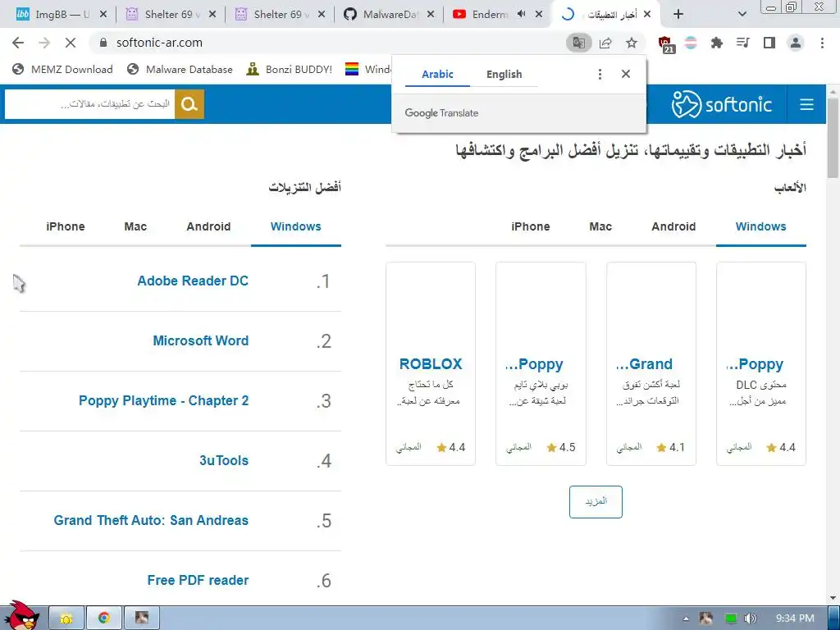Open the Grand game card rated 4.1
This screenshot has height=630, width=840.
[651, 363]
